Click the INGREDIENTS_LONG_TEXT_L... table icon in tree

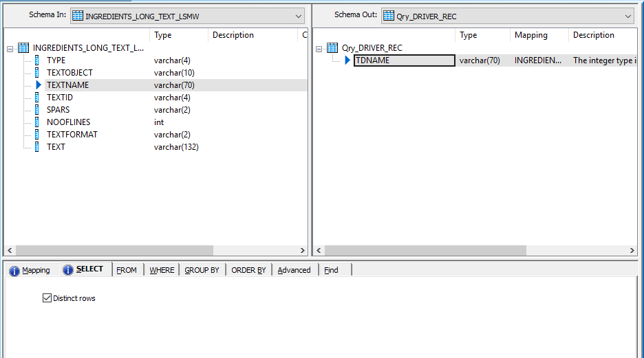(23, 48)
